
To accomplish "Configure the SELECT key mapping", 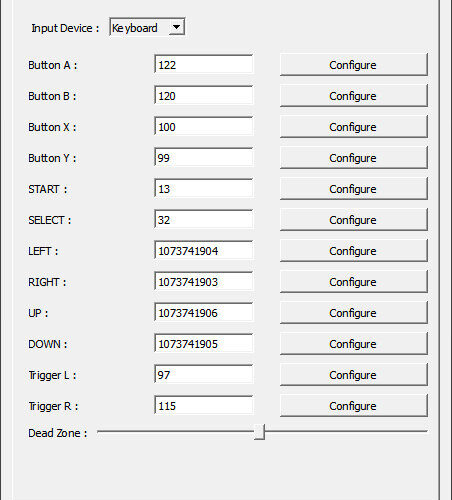I will 354,220.
